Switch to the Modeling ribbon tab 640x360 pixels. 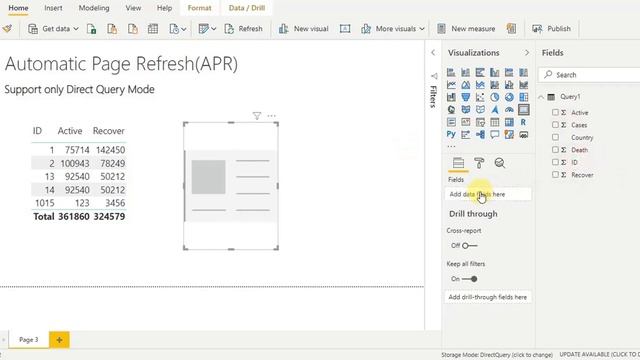click(94, 8)
